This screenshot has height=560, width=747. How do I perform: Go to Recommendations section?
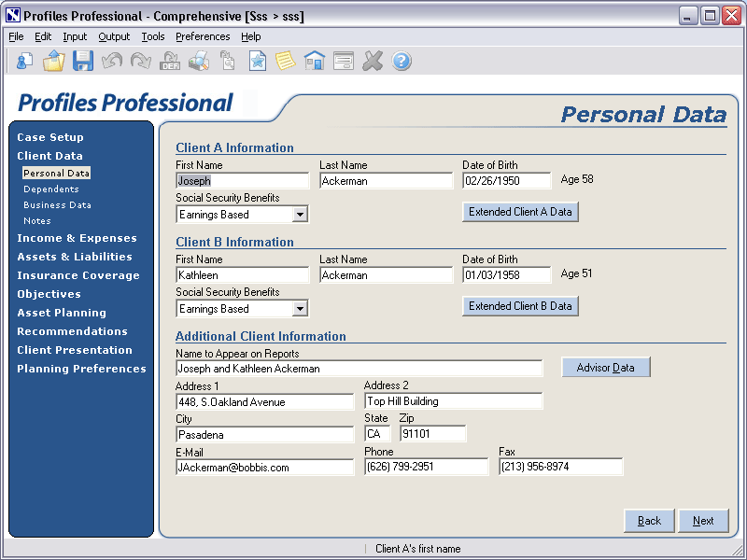[x=72, y=331]
